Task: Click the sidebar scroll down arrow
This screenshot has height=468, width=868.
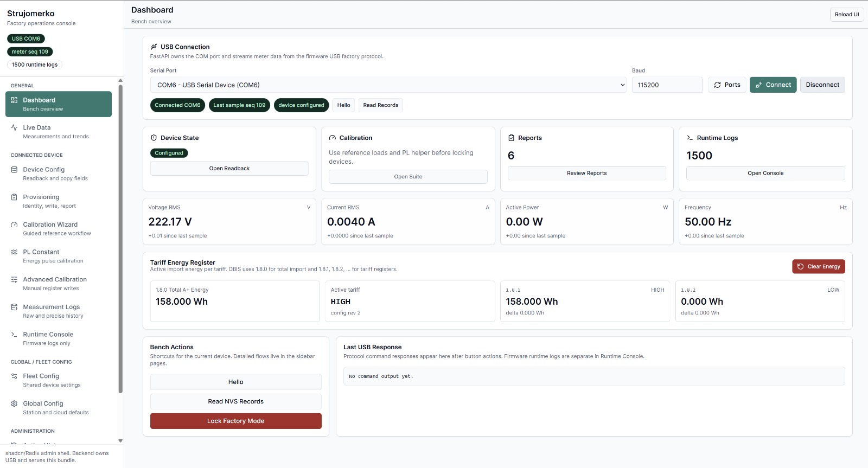Action: pyautogui.click(x=120, y=441)
